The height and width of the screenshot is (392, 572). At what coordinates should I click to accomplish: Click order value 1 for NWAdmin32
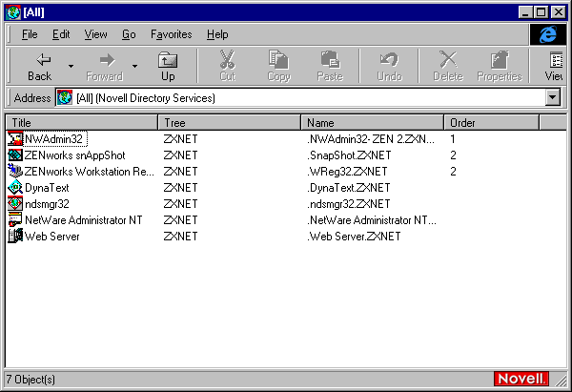(x=452, y=139)
